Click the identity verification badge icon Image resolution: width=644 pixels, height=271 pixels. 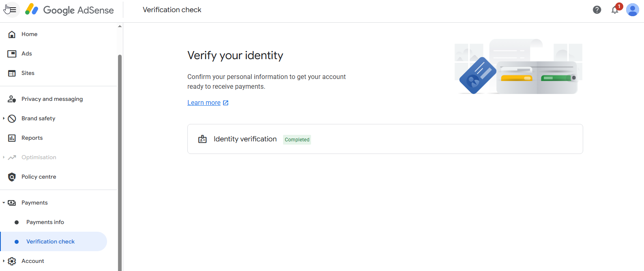coord(202,139)
